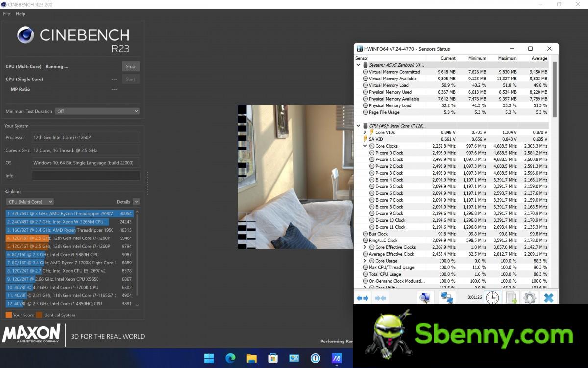This screenshot has height=368, width=588.
Task: Select the Virtual Memory Committed row
Action: click(x=453, y=72)
